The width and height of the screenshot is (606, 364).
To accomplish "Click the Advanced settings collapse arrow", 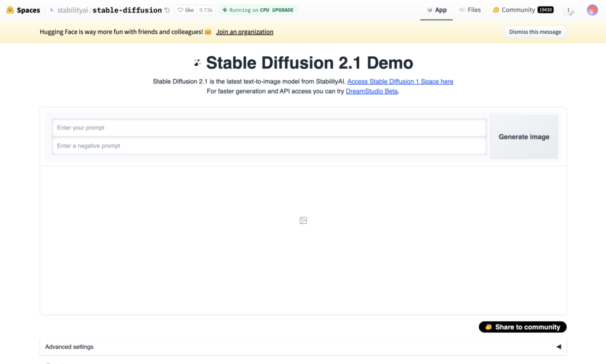I will (x=559, y=347).
